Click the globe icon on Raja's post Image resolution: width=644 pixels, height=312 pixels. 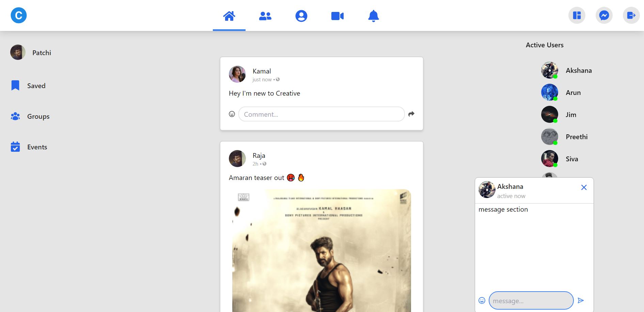pyautogui.click(x=265, y=164)
